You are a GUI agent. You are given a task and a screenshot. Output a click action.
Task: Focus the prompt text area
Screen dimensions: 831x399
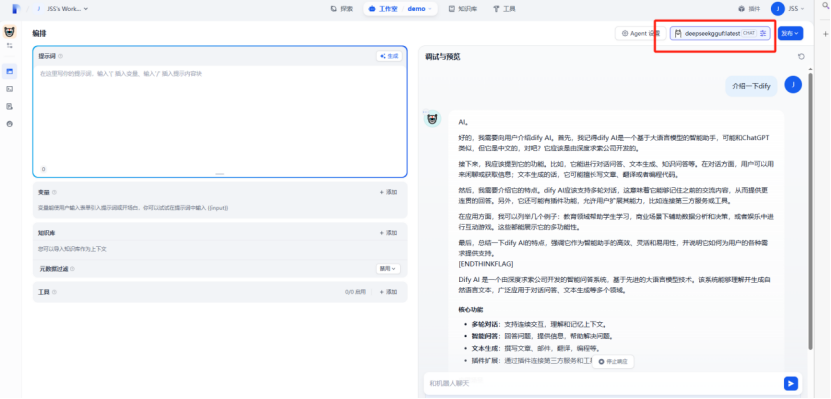click(219, 117)
